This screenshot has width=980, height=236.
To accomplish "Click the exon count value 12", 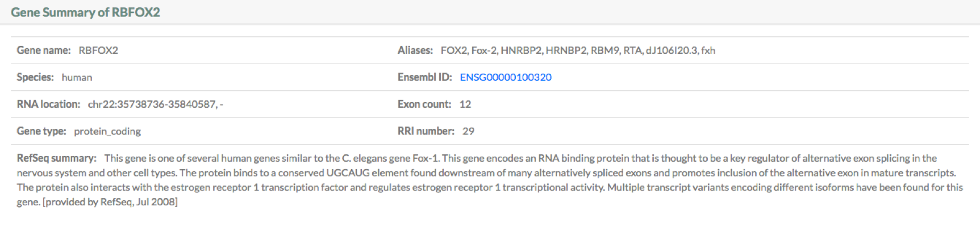I will click(465, 104).
